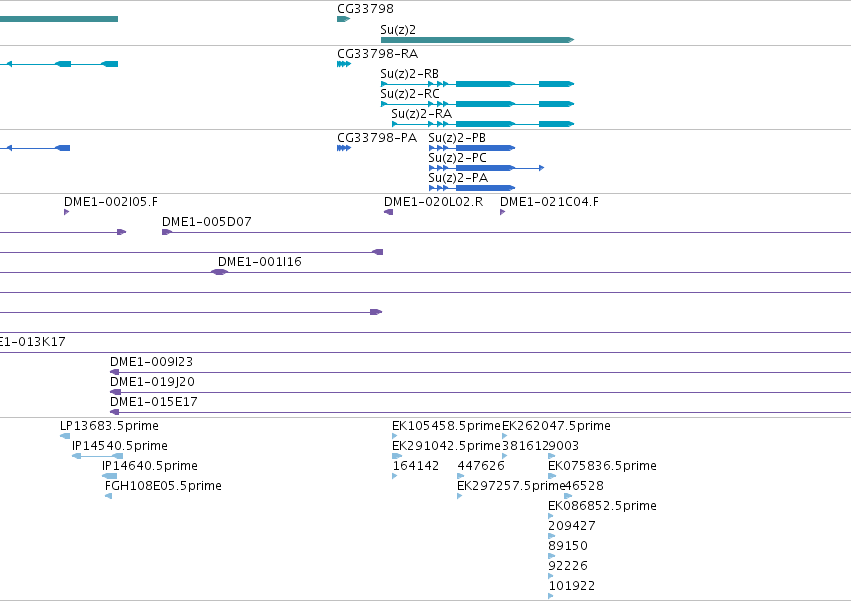Click the 89150 feature label

coord(568,546)
